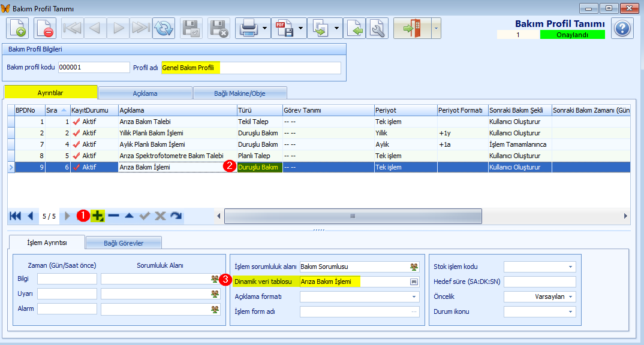Move the selected row up
644x345 pixels.
point(130,216)
